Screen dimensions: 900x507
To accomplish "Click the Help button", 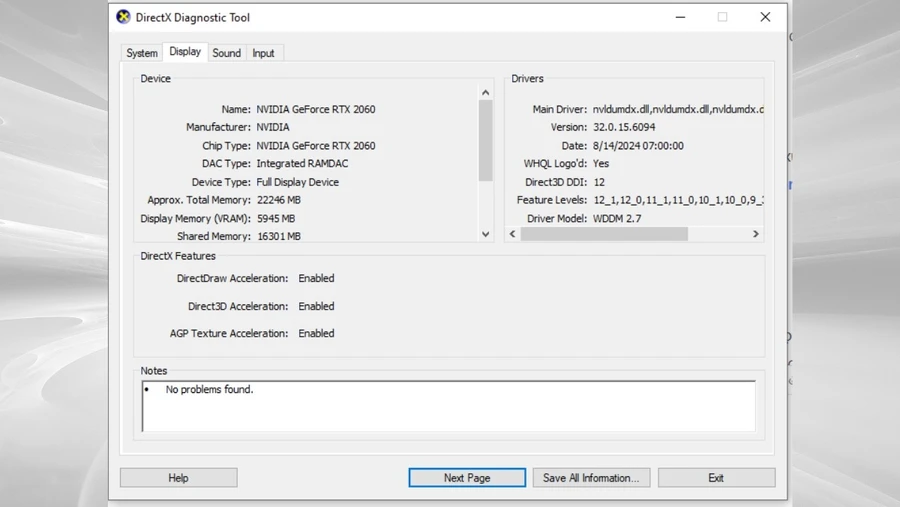I will click(x=179, y=478).
